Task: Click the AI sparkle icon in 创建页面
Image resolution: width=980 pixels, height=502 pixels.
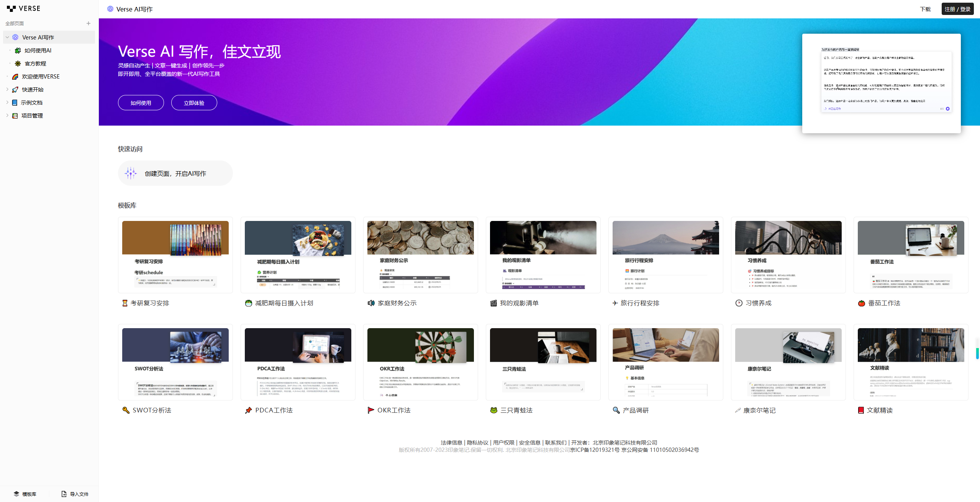Action: (x=131, y=173)
